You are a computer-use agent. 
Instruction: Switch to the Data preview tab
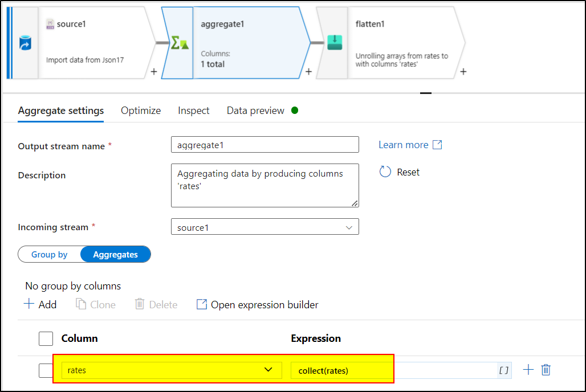[x=255, y=111]
